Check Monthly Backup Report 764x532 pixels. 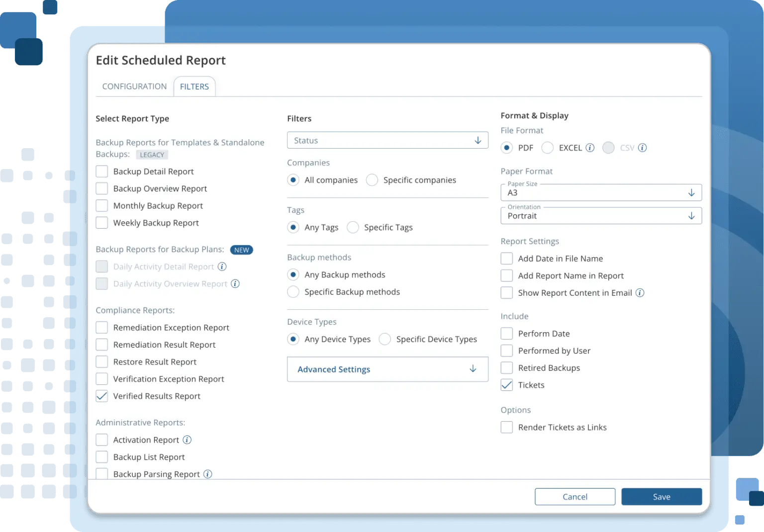point(102,206)
